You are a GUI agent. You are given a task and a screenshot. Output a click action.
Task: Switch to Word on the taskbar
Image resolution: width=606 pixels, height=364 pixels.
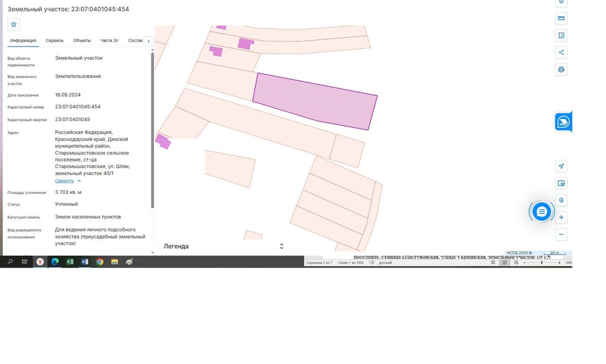tap(85, 262)
